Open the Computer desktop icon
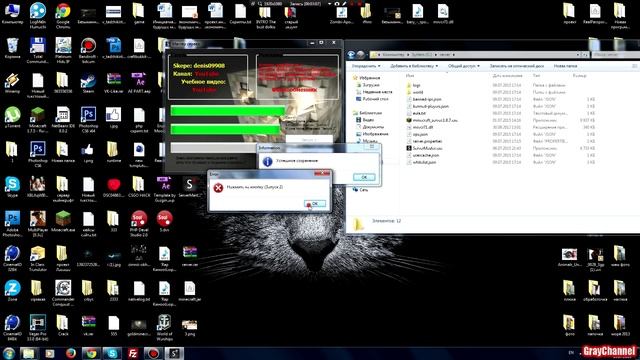The height and width of the screenshot is (360, 640). 12,14
